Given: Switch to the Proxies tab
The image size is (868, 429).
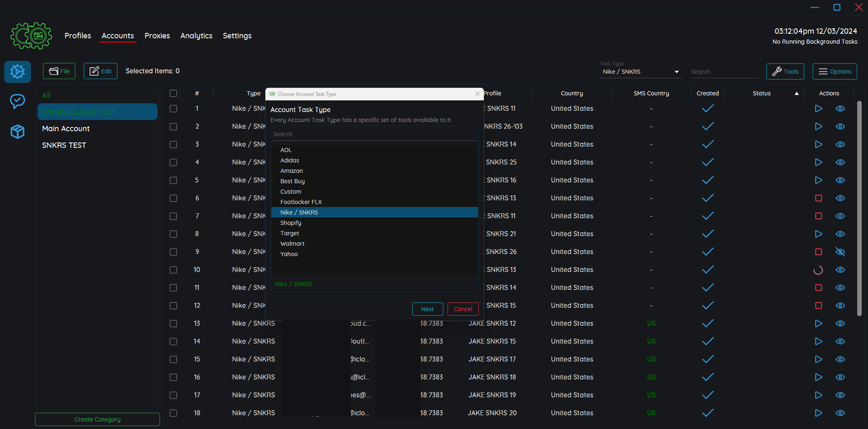Looking at the screenshot, I should (157, 36).
